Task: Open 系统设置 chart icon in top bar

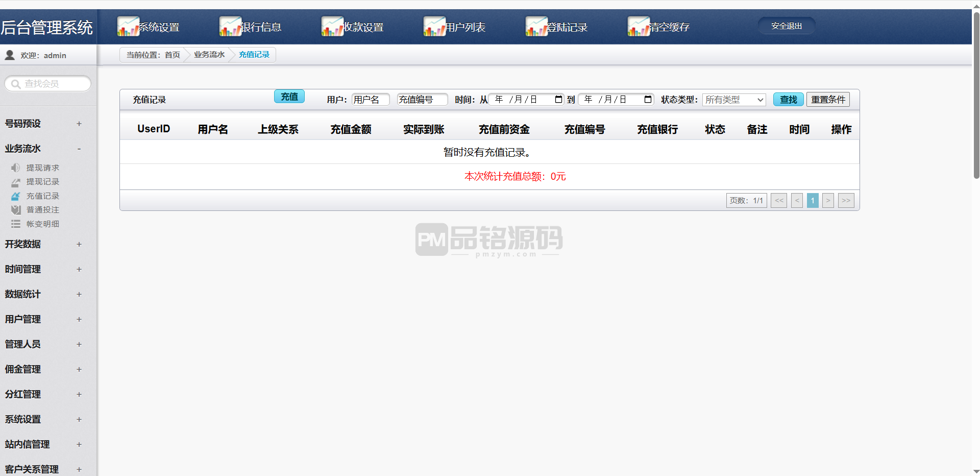Action: point(128,27)
